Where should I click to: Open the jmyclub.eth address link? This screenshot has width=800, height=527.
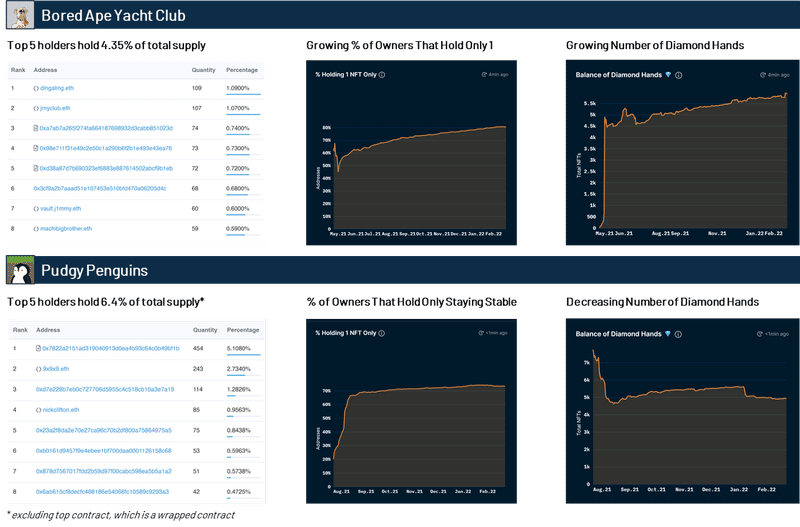pyautogui.click(x=55, y=108)
